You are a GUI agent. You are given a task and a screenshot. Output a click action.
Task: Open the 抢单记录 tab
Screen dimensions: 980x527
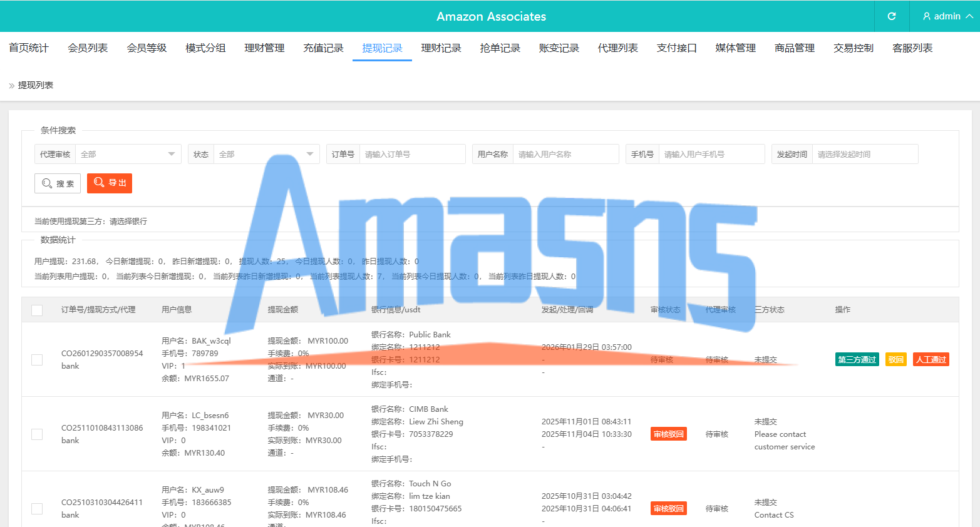(500, 48)
